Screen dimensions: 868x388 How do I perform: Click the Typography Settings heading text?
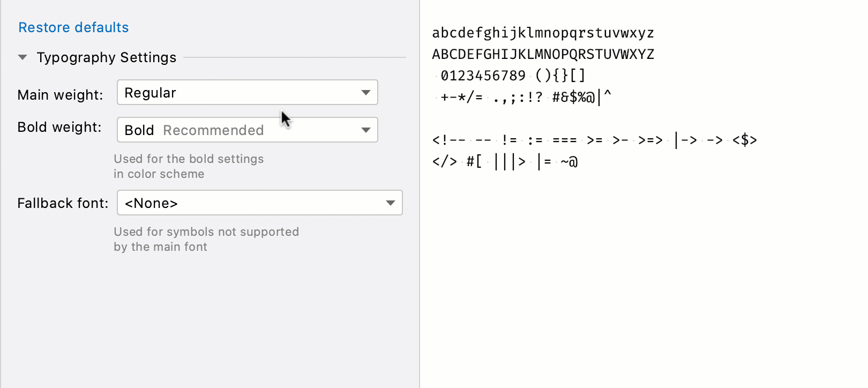click(x=106, y=57)
